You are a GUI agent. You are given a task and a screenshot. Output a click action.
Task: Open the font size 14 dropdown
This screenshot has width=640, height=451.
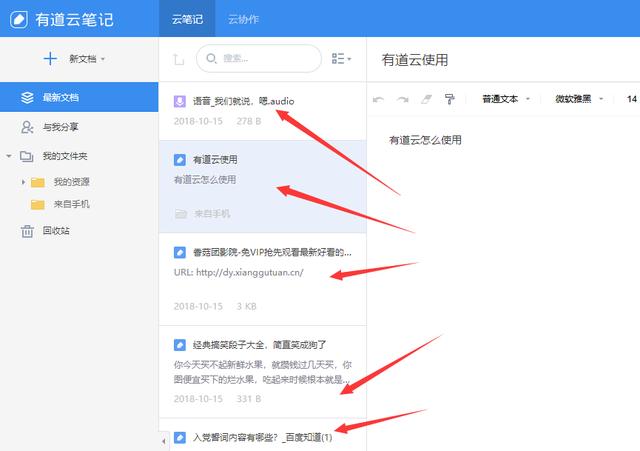632,99
